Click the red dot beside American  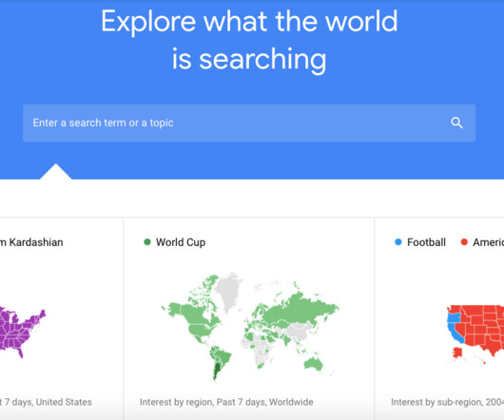(x=464, y=241)
